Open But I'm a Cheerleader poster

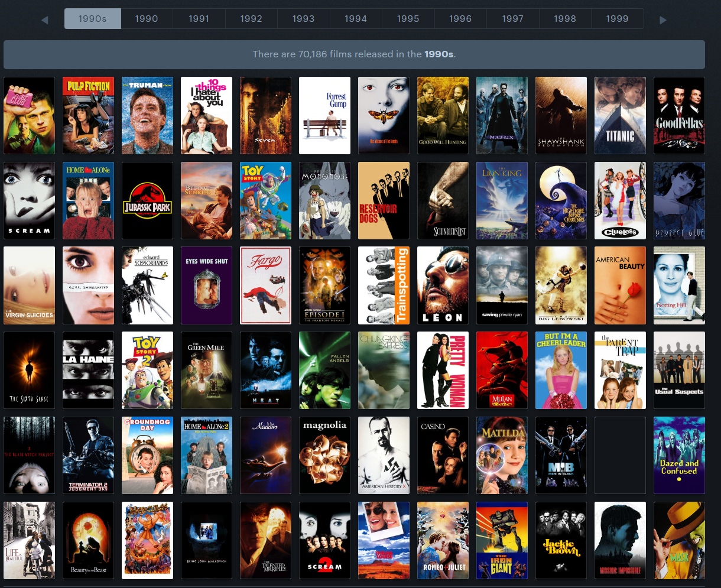click(x=561, y=371)
